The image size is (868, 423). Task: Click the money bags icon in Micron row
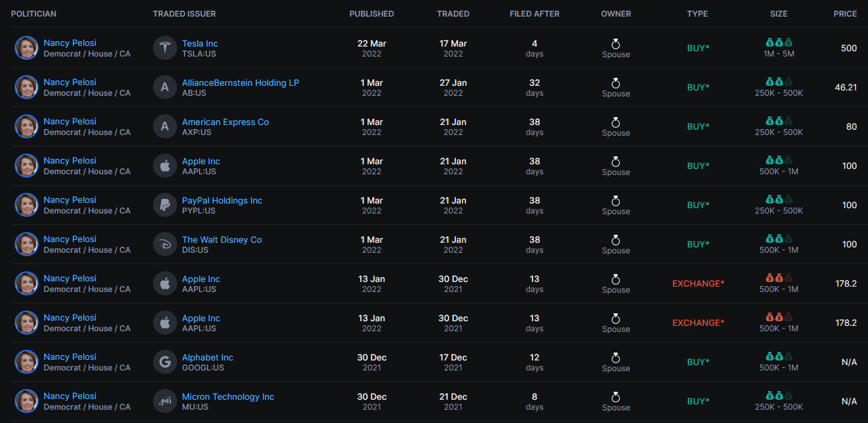[x=779, y=396]
